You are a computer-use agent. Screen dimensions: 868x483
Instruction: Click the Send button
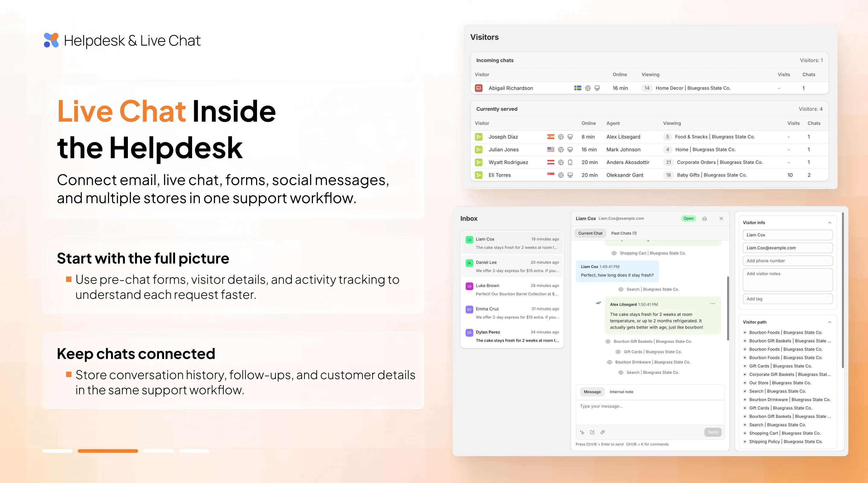coord(713,432)
